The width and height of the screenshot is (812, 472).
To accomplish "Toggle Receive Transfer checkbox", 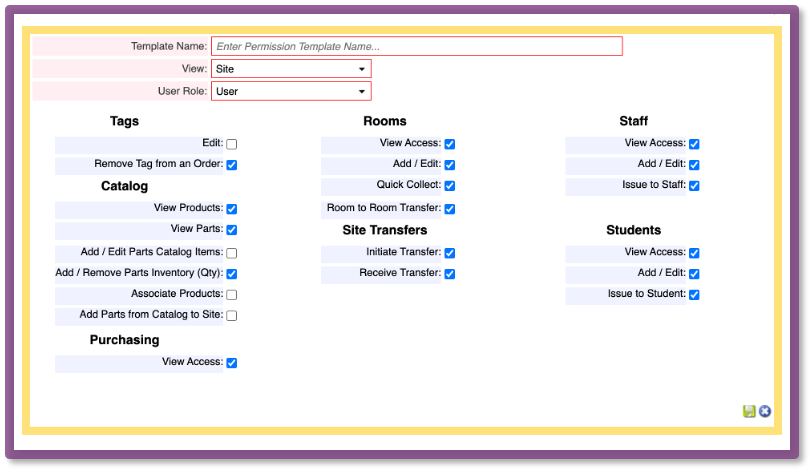I will (x=450, y=274).
